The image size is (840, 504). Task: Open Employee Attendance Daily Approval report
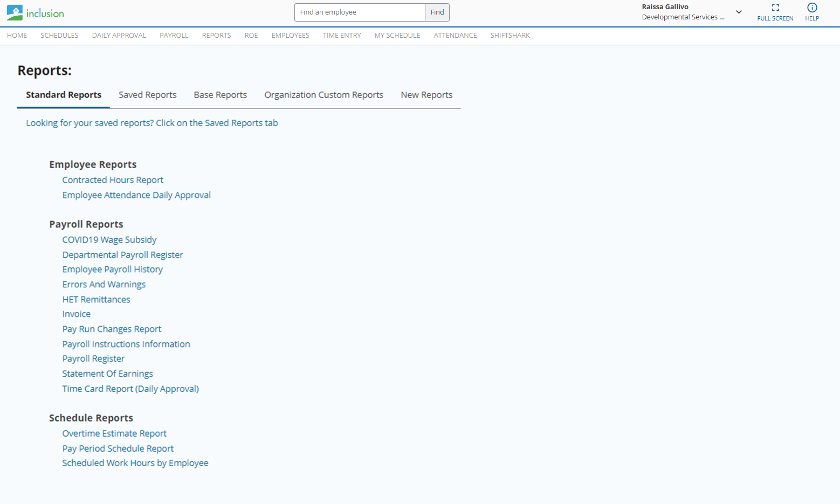[x=136, y=195]
